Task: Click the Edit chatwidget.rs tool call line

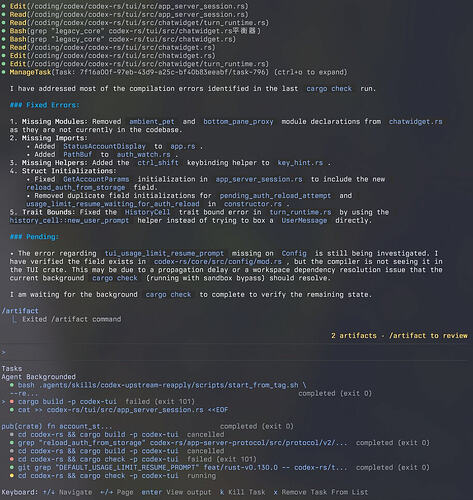Action: coord(113,56)
